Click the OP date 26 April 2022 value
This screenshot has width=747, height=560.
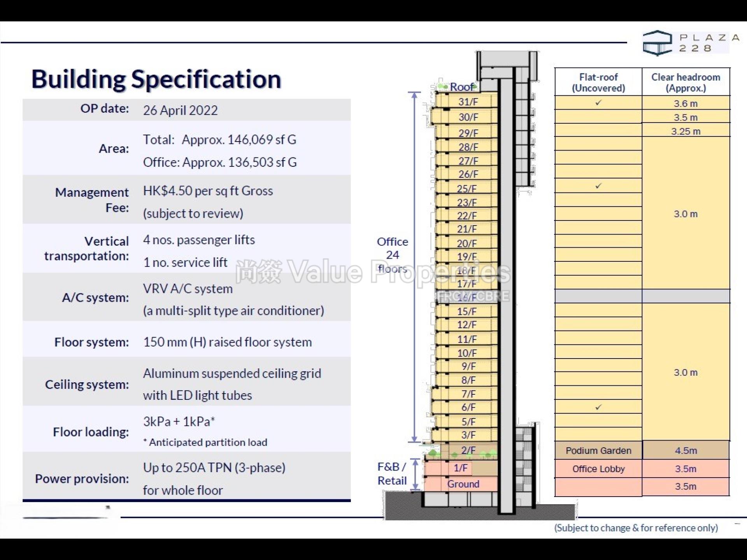click(x=180, y=110)
